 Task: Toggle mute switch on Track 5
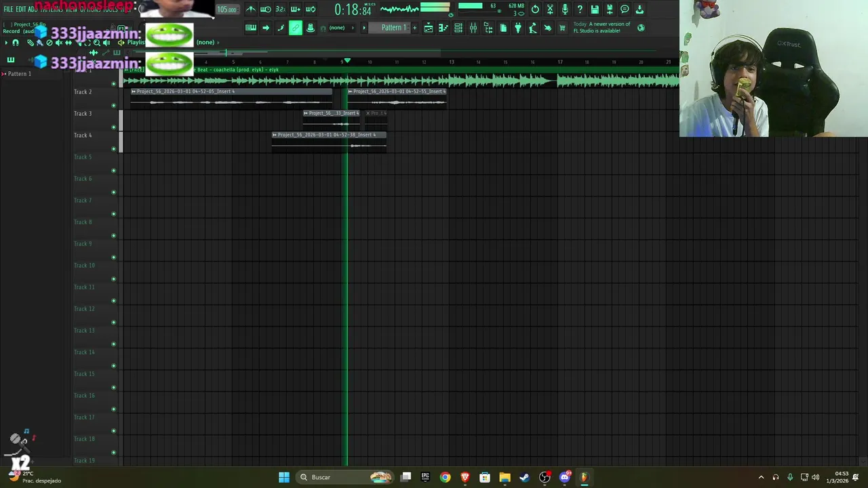113,171
